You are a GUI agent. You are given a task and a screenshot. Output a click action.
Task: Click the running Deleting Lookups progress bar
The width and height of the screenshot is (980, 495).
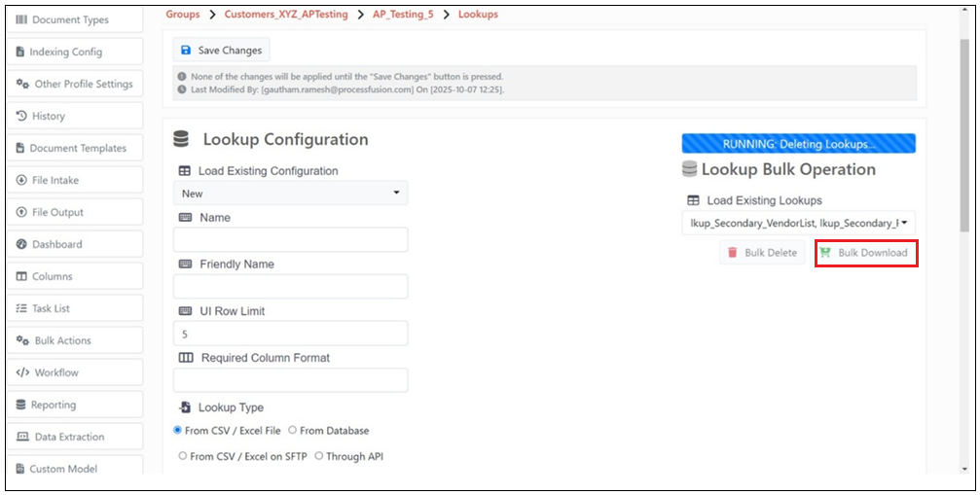point(798,144)
